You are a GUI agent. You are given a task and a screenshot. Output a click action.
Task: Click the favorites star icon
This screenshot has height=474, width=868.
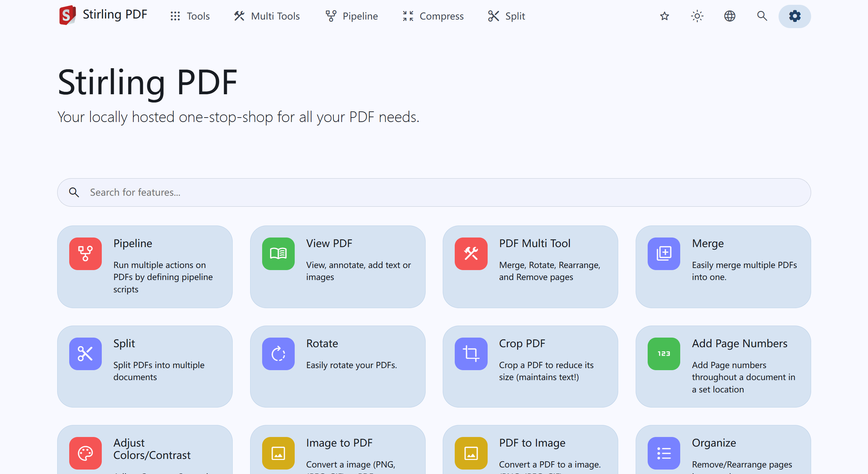(x=664, y=16)
